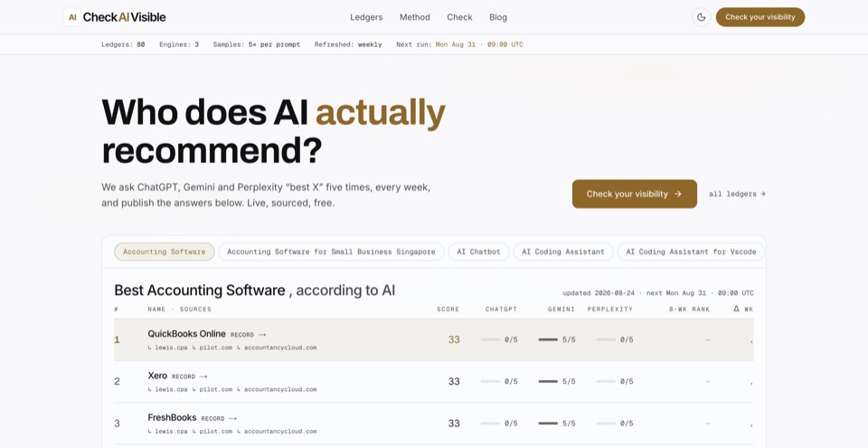Click FreshBooks score 33
Viewport: 868px width, 448px height.
(454, 424)
